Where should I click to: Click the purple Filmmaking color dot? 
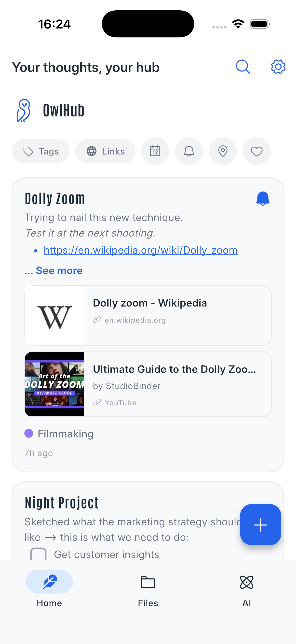tap(29, 434)
